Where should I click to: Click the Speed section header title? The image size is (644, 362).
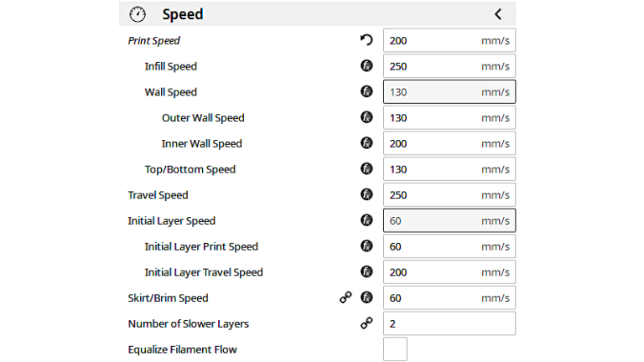pos(183,14)
